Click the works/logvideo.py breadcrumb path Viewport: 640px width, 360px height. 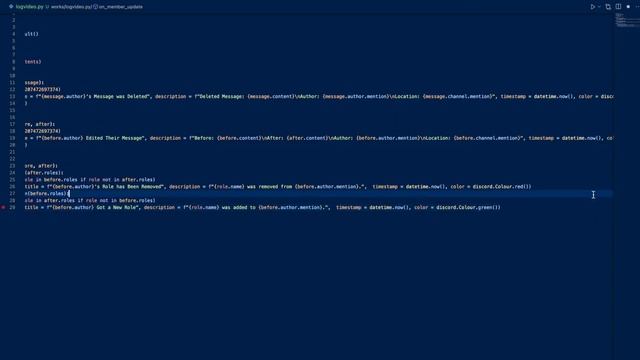pos(71,7)
